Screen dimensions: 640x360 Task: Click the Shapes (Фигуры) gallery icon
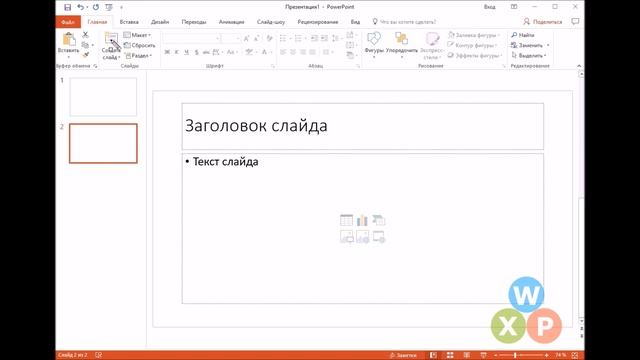click(x=373, y=39)
